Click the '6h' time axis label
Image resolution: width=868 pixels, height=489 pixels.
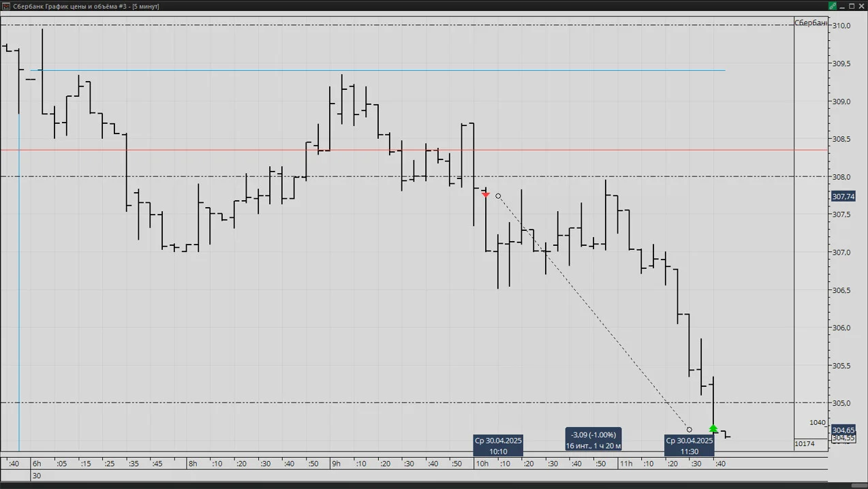(37, 464)
